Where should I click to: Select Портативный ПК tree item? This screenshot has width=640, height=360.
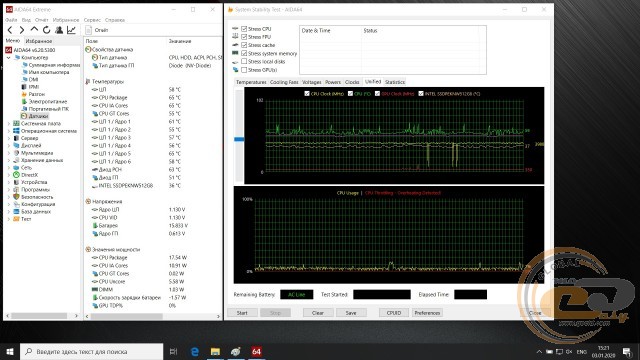[49, 109]
